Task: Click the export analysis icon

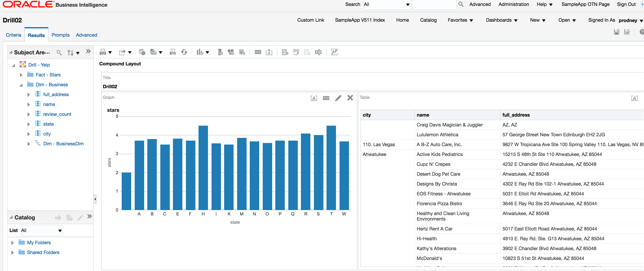Action: [122, 52]
